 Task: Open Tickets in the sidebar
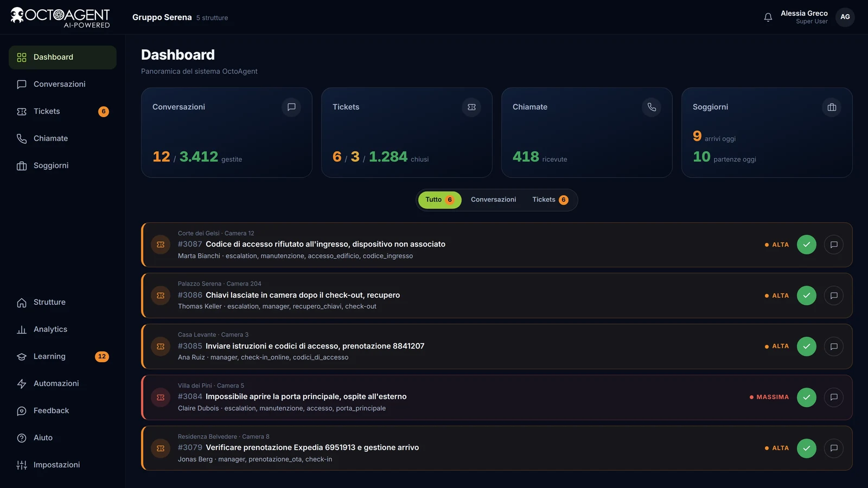(x=62, y=112)
